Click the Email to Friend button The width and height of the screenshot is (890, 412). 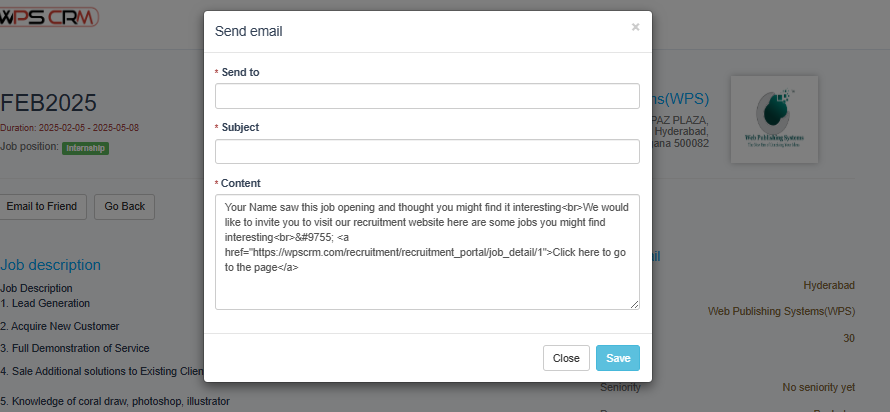pyautogui.click(x=42, y=207)
